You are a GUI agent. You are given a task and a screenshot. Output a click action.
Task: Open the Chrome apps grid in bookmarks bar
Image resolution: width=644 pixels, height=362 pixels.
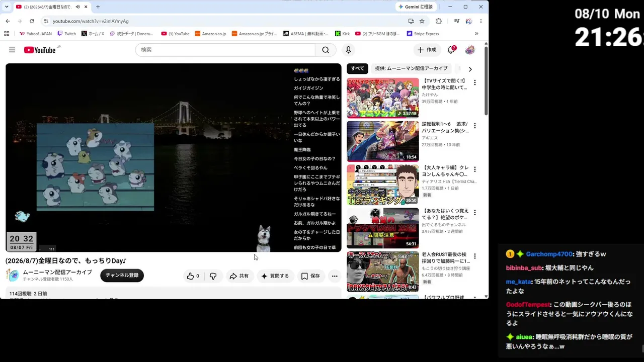pos(7,34)
